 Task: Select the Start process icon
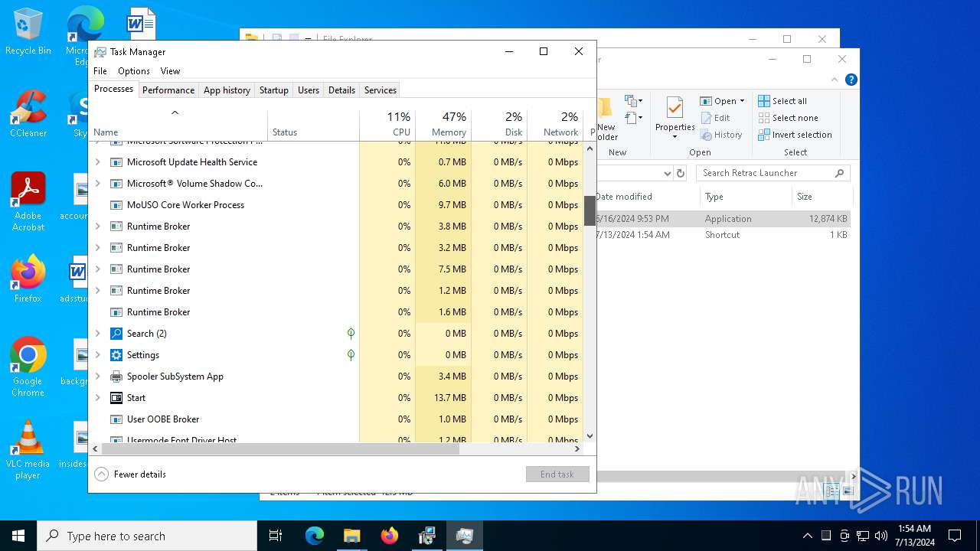click(116, 398)
